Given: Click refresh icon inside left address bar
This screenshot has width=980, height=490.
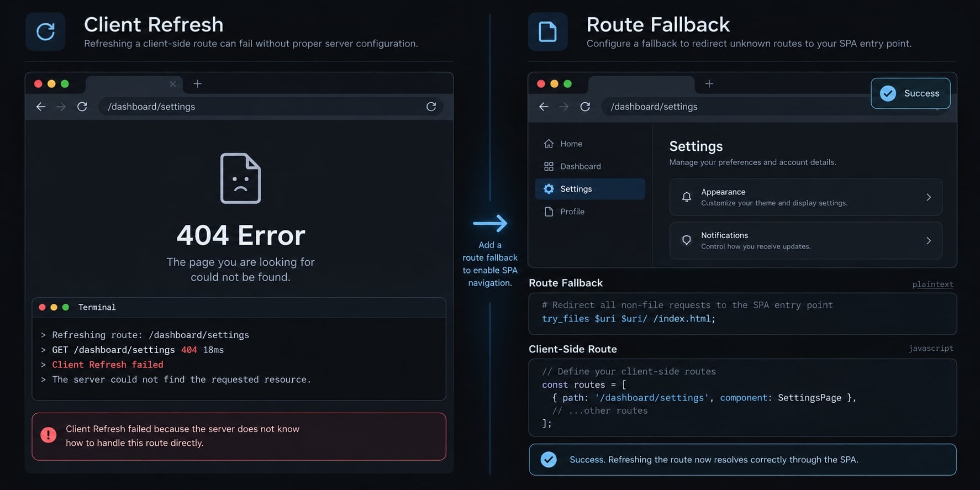Looking at the screenshot, I should [431, 107].
